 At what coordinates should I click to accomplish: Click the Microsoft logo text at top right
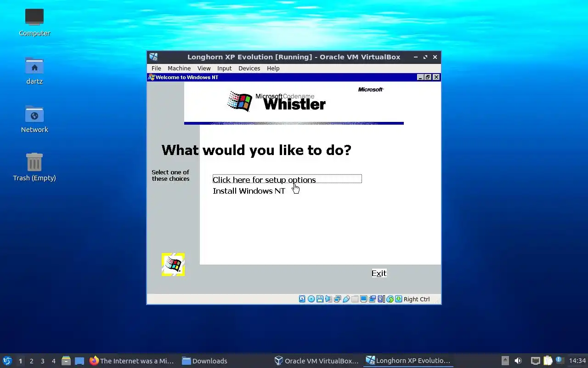[371, 89]
